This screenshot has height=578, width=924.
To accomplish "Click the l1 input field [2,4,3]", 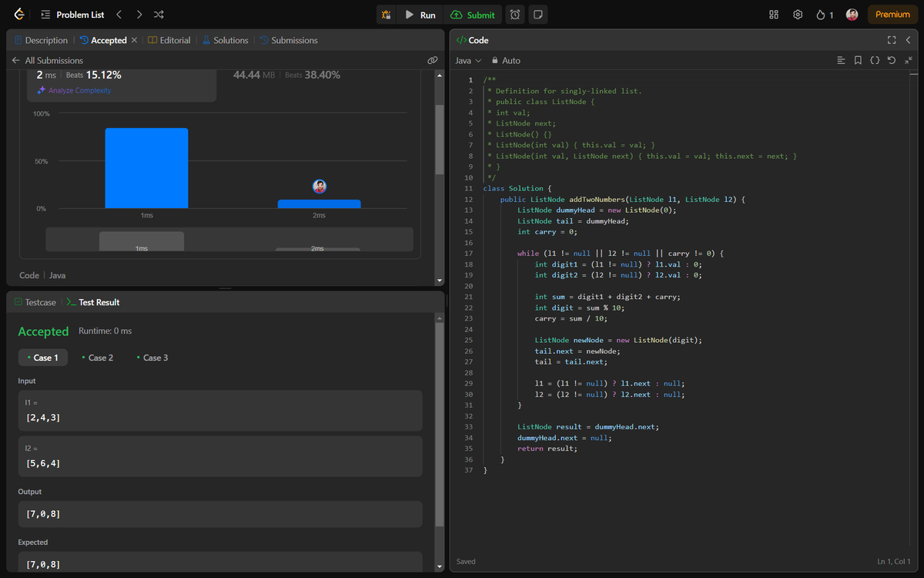I will (220, 410).
